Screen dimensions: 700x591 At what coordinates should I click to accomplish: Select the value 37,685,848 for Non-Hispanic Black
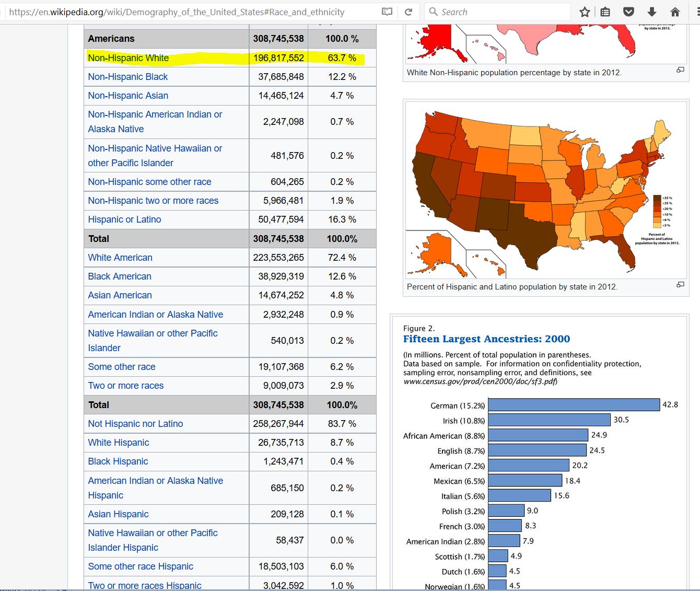(x=281, y=77)
